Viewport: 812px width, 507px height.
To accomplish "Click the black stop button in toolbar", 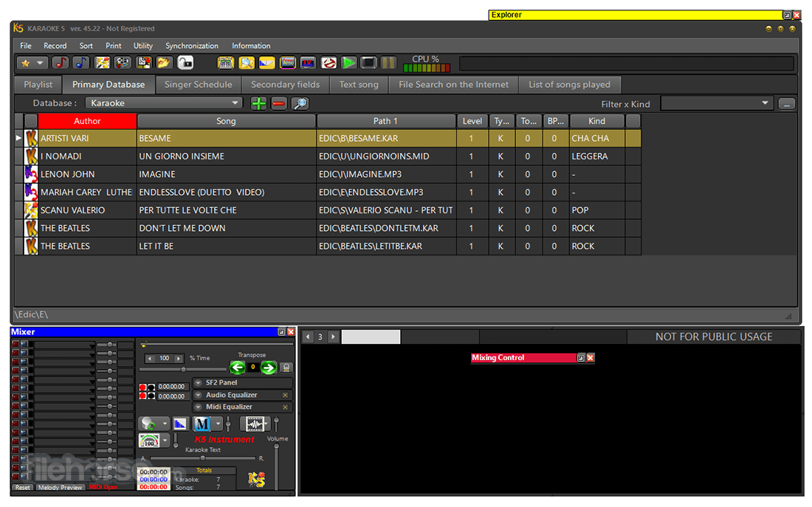I will click(x=368, y=63).
